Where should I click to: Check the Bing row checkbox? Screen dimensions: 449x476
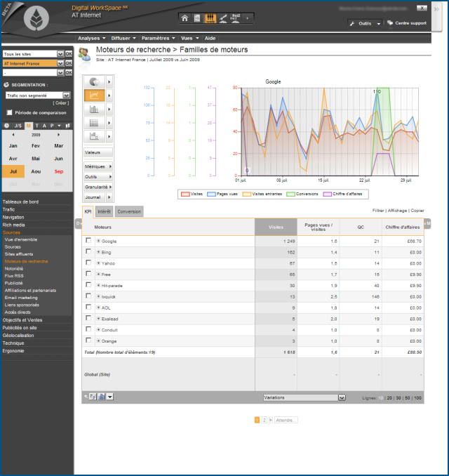88,251
